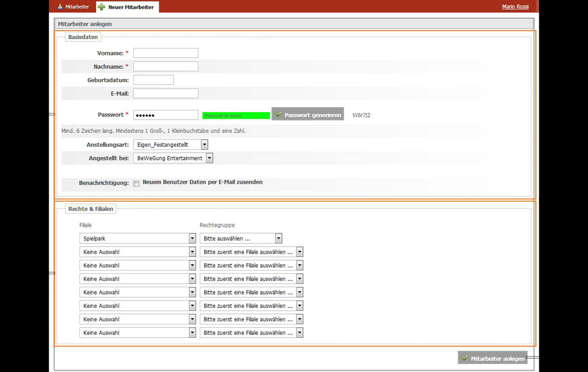Click into the Nachname field
This screenshot has width=588, height=372.
(x=166, y=67)
